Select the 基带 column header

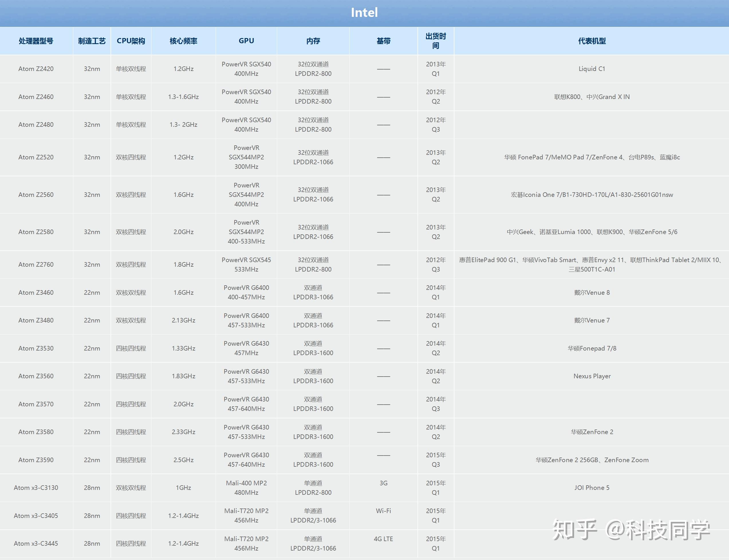pos(383,41)
